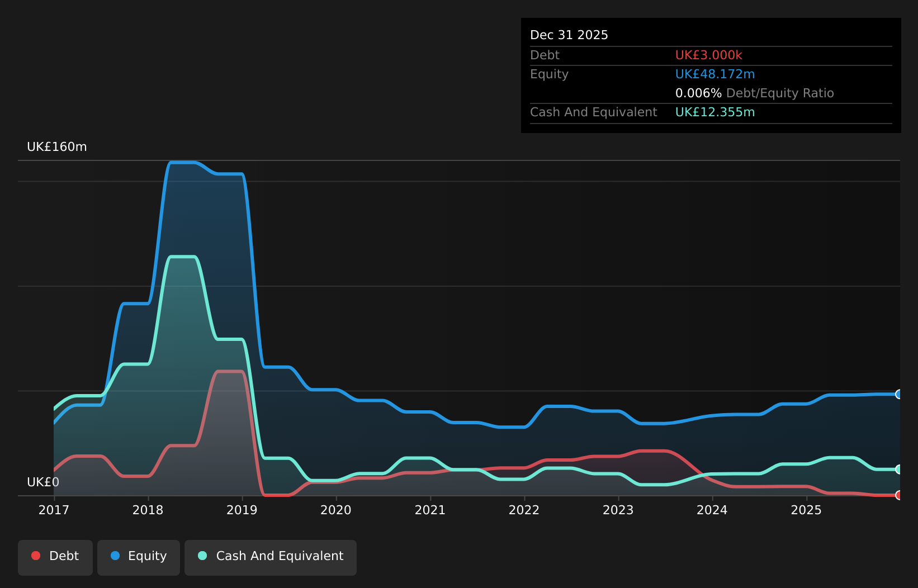This screenshot has height=588, width=918.
Task: Click the Debt row label in tooltip
Action: click(545, 55)
